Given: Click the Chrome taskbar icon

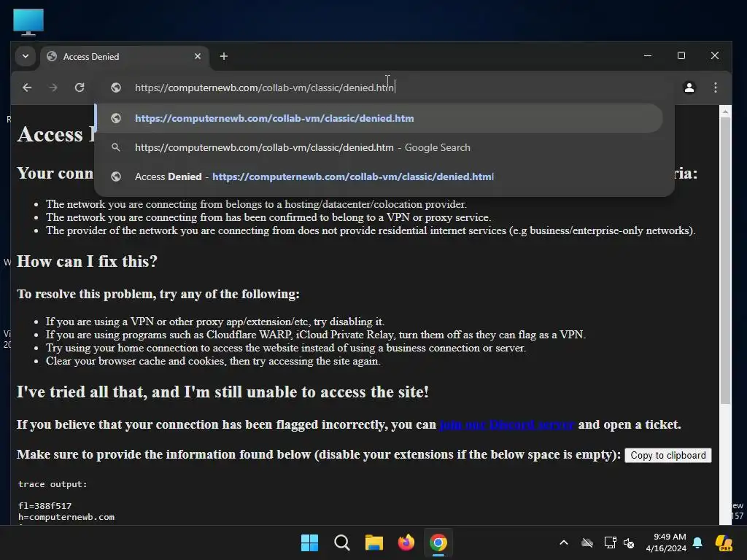Looking at the screenshot, I should 438,542.
